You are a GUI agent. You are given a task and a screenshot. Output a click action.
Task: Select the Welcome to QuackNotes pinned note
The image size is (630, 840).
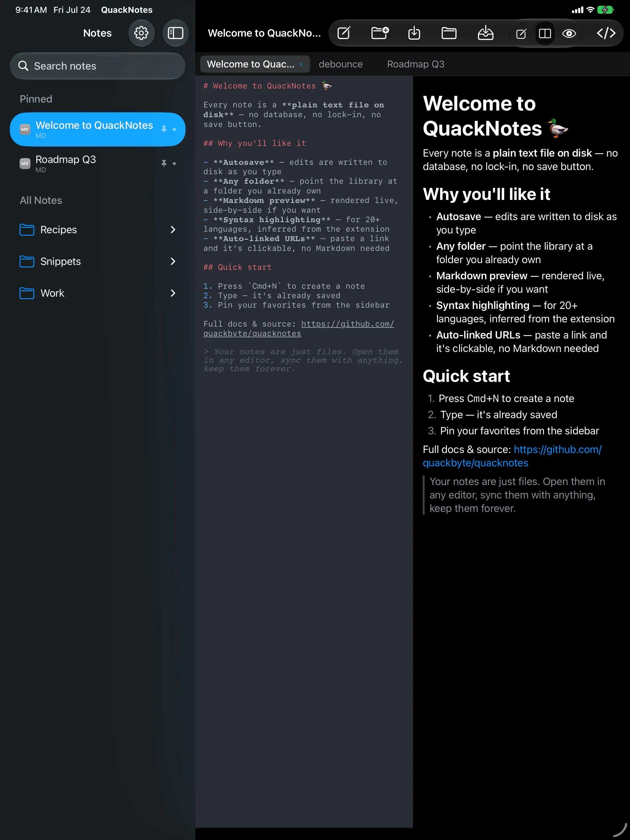click(98, 129)
